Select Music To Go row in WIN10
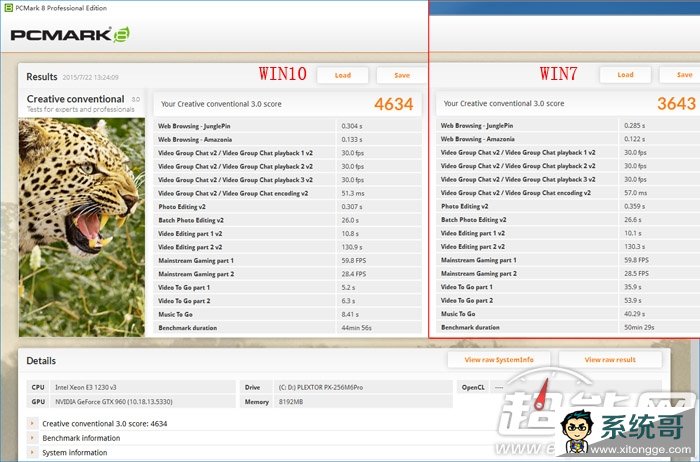Image resolution: width=700 pixels, height=462 pixels. [x=288, y=314]
